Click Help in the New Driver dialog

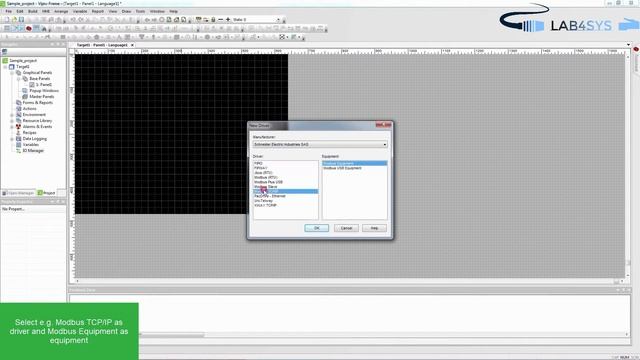click(x=374, y=228)
